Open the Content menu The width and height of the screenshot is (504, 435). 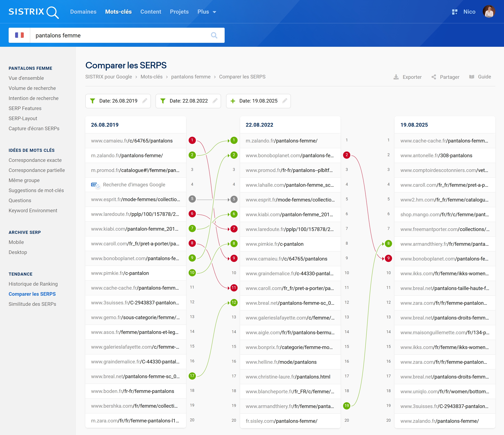[x=151, y=12]
